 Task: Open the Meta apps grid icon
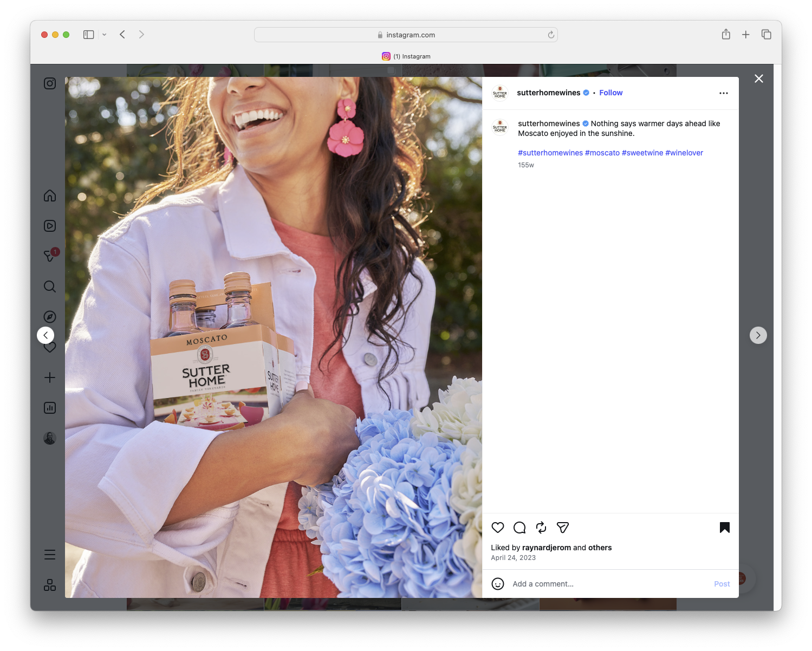pos(50,585)
